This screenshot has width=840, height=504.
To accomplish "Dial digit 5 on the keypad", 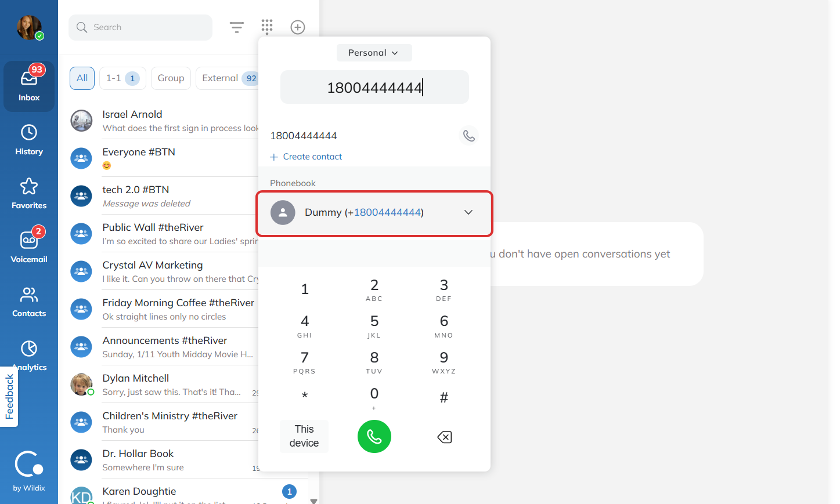I will coord(374,327).
